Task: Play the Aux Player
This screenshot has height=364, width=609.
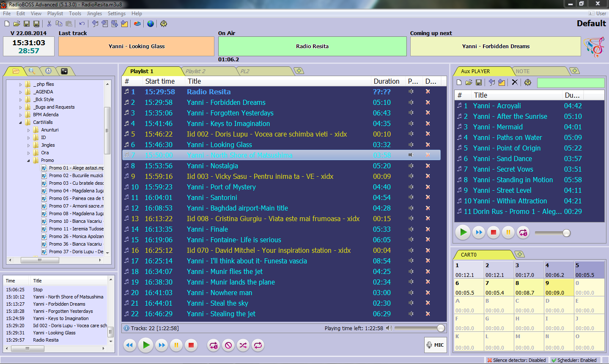Action: pos(464,232)
